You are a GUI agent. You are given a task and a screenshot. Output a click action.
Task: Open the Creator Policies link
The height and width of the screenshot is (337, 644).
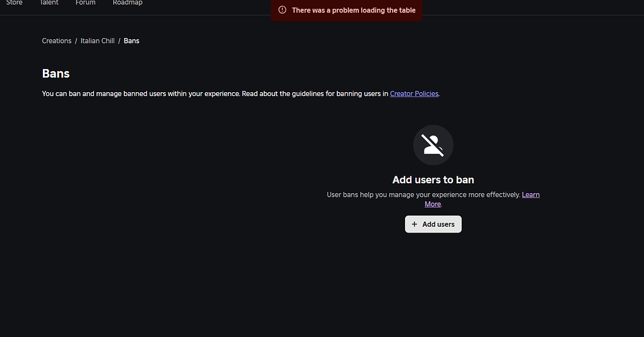click(414, 93)
